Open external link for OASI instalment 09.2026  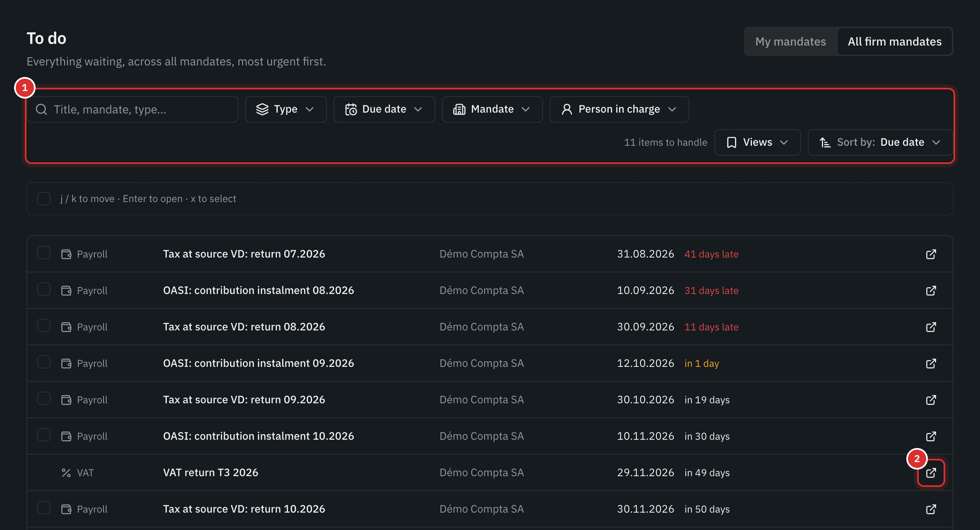tap(931, 363)
